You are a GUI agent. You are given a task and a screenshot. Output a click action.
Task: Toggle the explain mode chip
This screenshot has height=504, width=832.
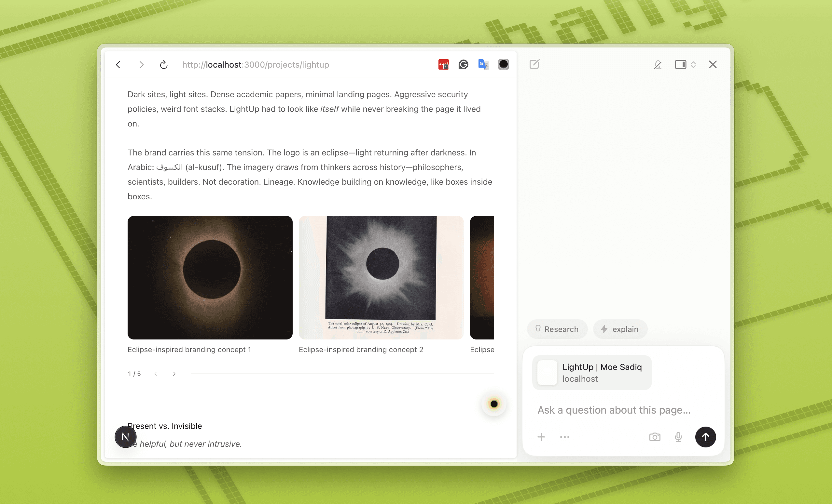point(620,329)
